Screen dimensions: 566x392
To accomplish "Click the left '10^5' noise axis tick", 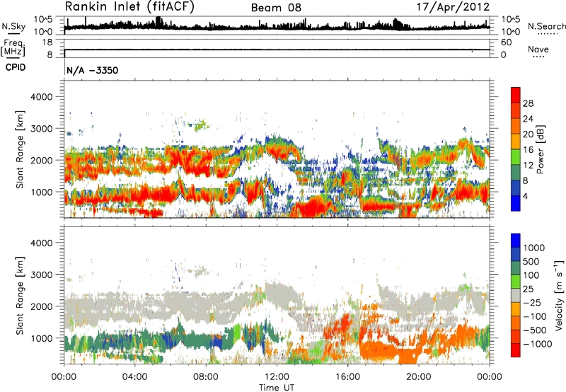I will (x=43, y=20).
